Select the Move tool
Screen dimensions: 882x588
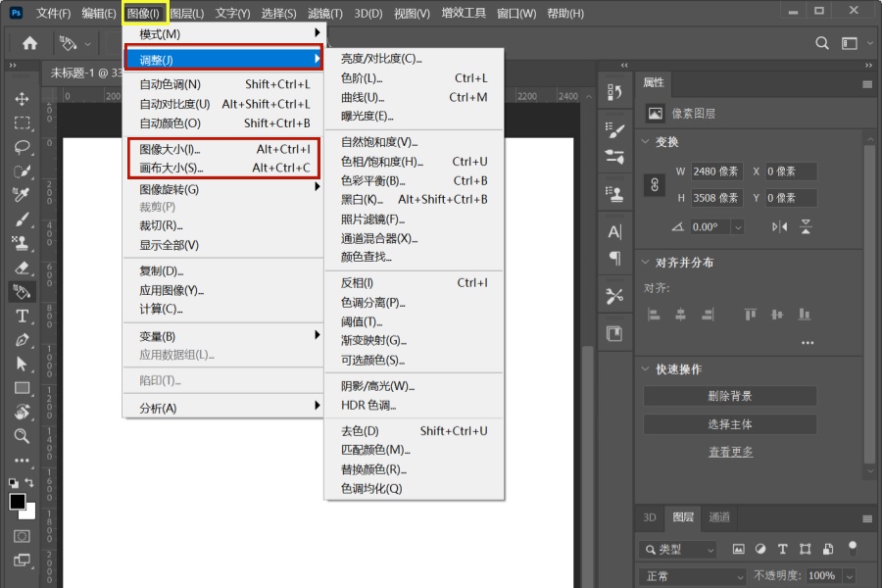(22, 99)
